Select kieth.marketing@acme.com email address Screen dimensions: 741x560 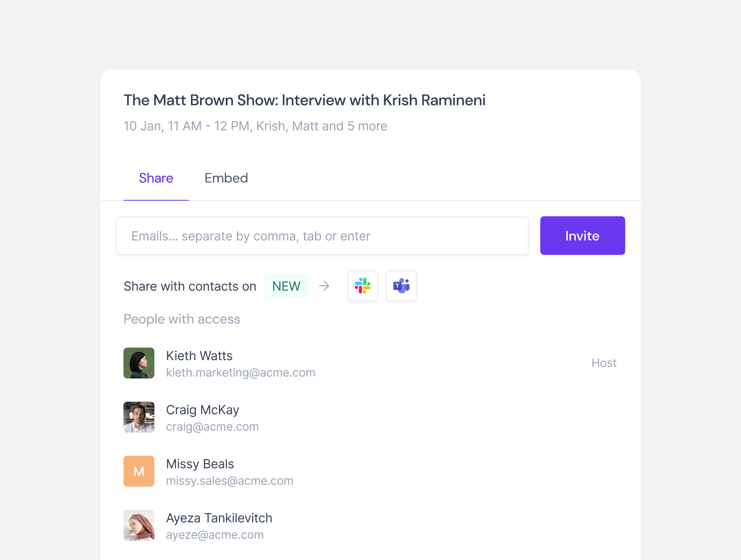pos(240,372)
